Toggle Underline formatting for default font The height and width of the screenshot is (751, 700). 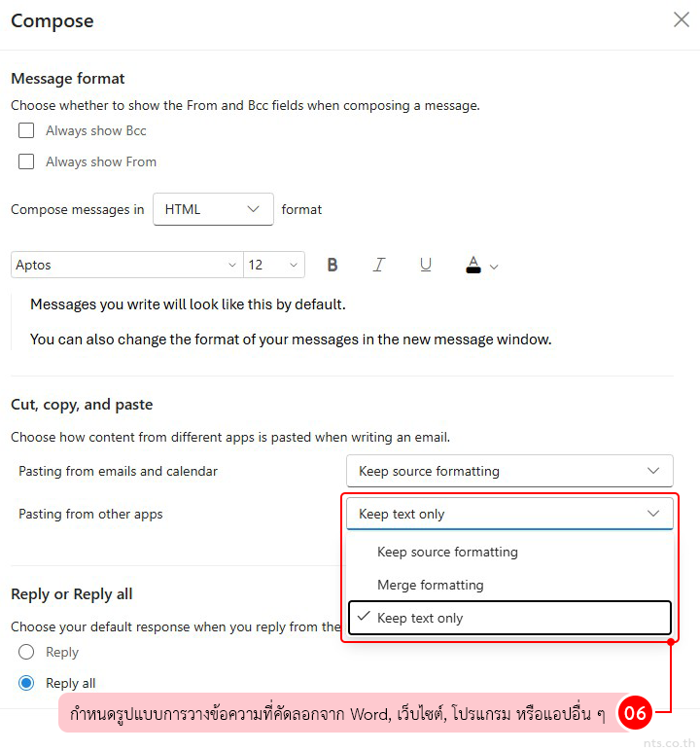(426, 265)
